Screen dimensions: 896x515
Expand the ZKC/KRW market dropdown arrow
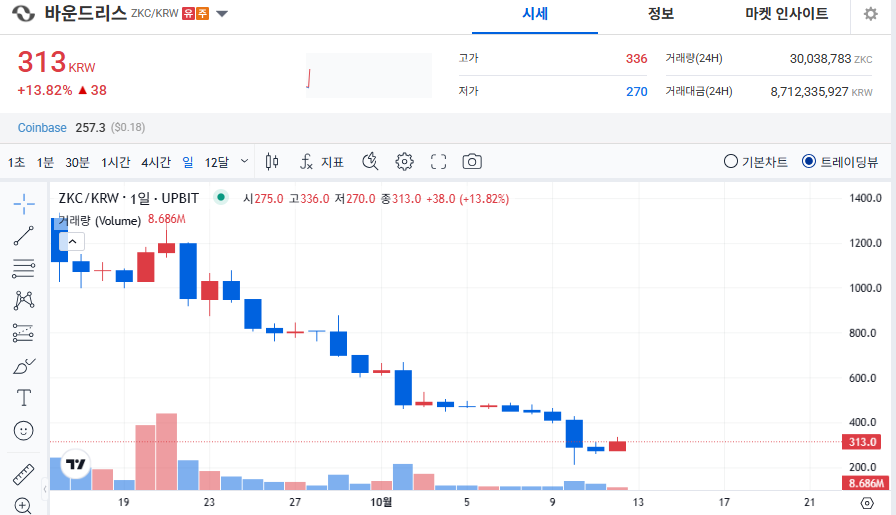pyautogui.click(x=222, y=14)
